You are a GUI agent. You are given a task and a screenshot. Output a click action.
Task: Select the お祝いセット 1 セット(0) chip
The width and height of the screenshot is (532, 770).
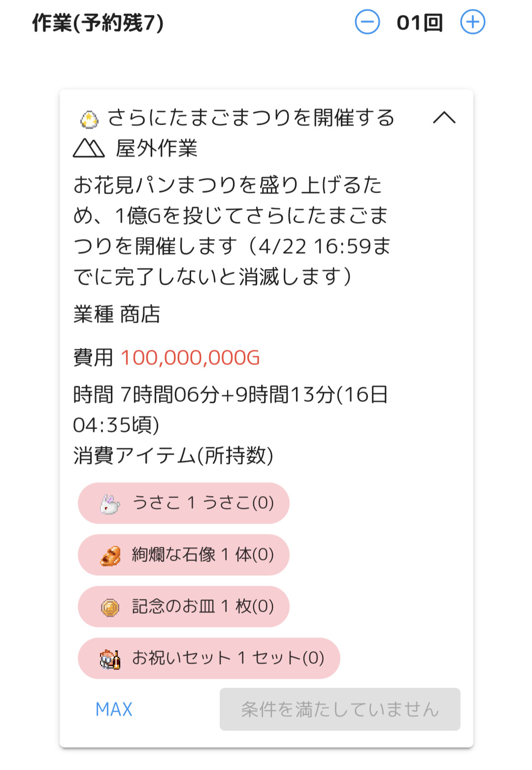click(209, 658)
